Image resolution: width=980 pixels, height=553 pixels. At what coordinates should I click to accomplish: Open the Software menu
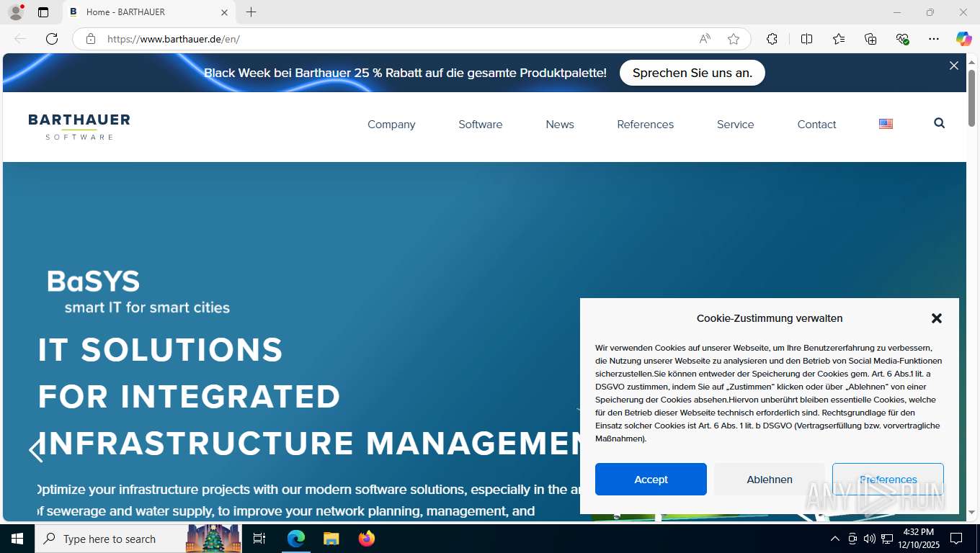(481, 125)
